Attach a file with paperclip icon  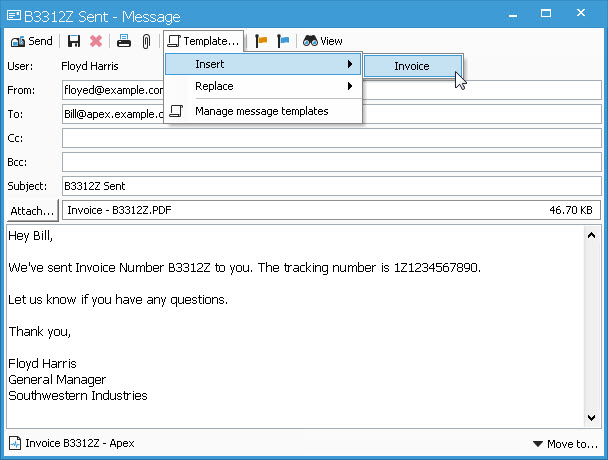pos(146,41)
